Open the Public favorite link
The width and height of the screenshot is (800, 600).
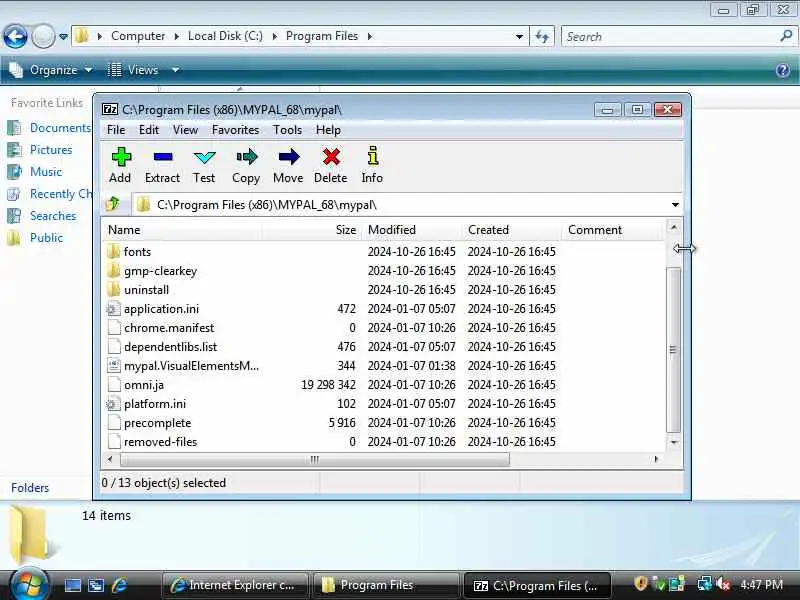(x=46, y=238)
